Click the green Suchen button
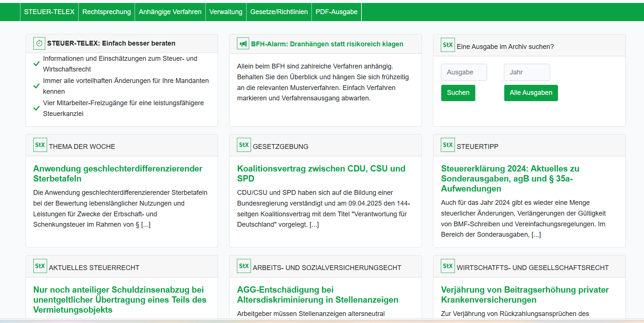Image resolution: width=644 pixels, height=323 pixels. 458,93
